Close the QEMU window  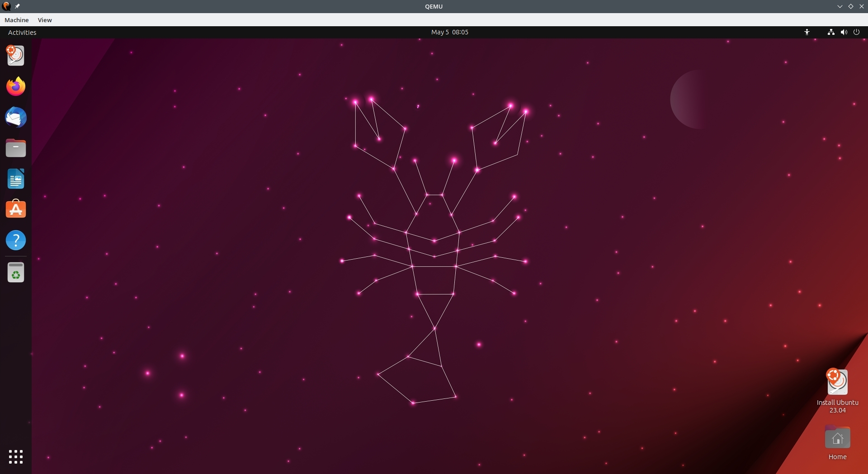click(x=861, y=6)
